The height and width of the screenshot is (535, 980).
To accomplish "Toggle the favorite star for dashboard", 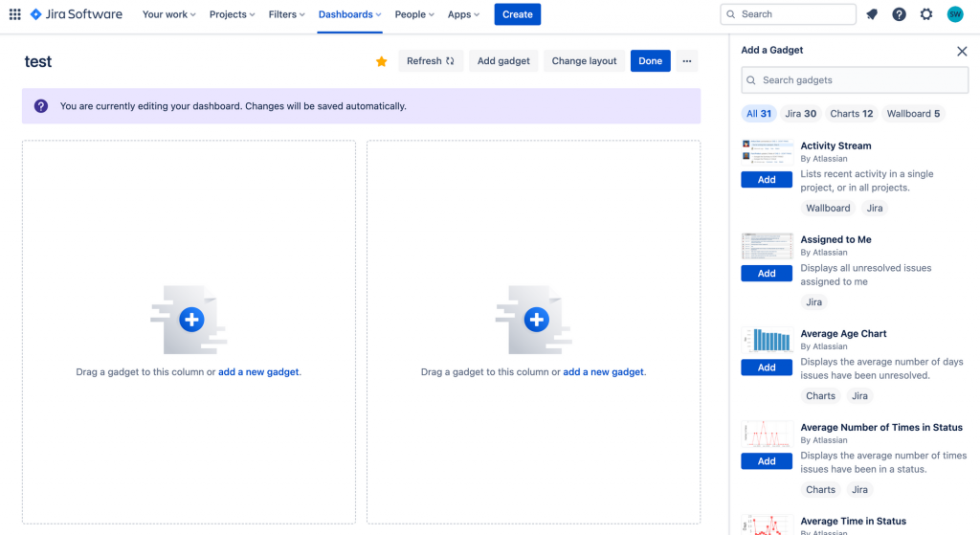I will click(x=381, y=61).
